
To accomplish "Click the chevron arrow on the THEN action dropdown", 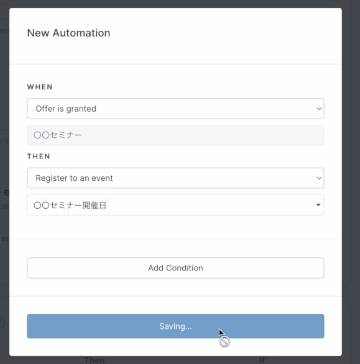I will [x=319, y=178].
